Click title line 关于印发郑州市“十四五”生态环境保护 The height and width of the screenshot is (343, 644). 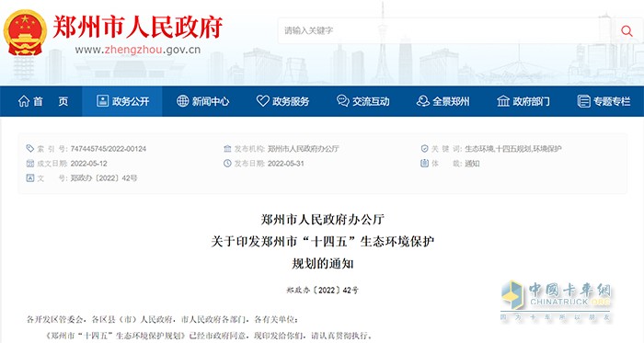pos(322,241)
